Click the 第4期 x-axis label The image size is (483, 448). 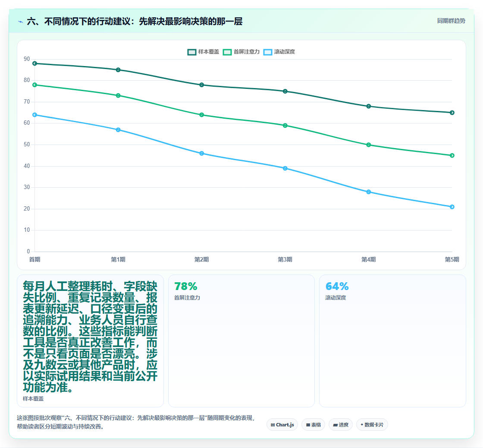pos(369,259)
